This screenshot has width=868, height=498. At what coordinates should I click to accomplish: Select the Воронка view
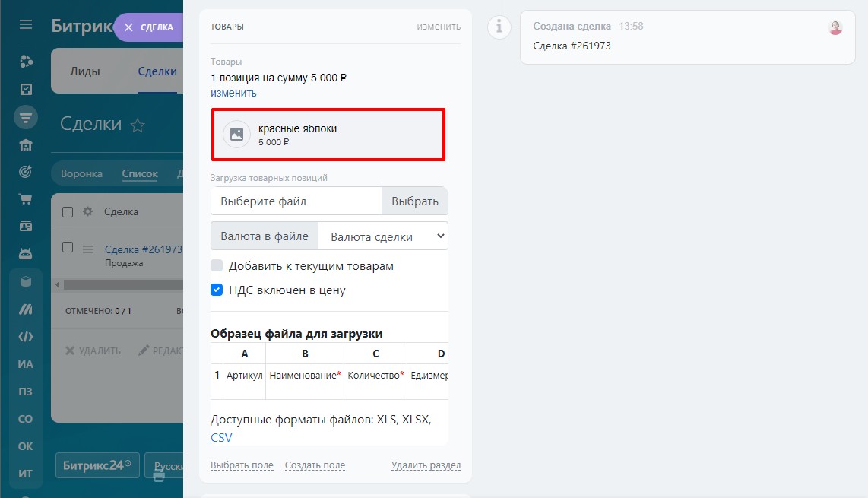(81, 173)
